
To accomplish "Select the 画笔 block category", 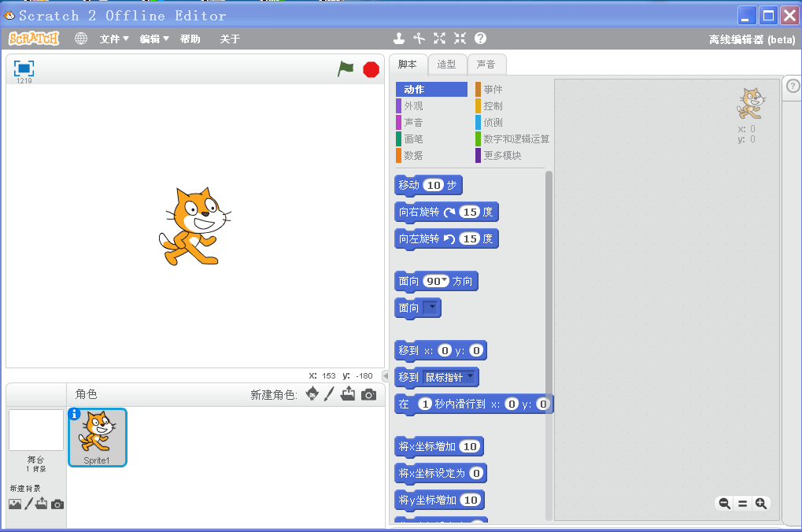I will (431, 139).
